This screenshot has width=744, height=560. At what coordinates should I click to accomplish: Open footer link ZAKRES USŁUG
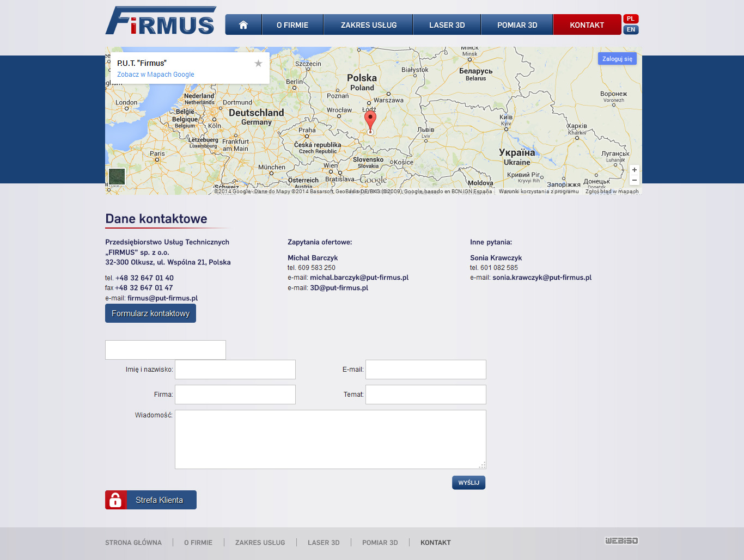[x=260, y=543]
